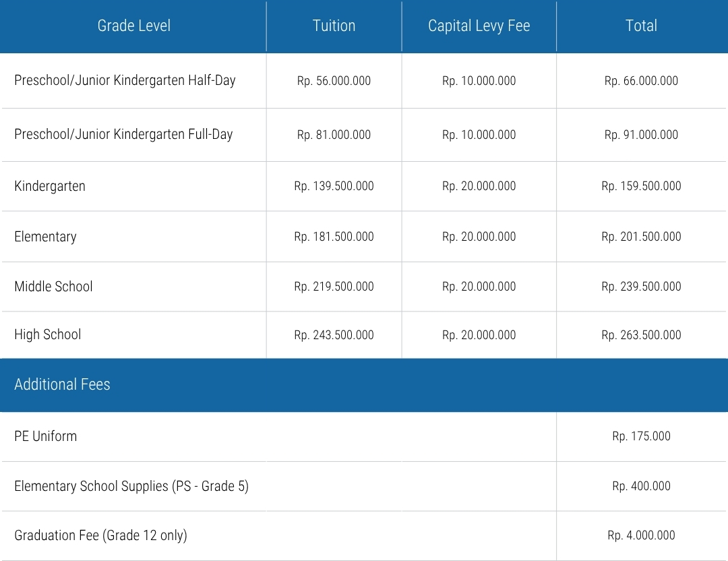The image size is (728, 561).
Task: Select the Preschool/Junior Kindergarten Half-Day row label
Action: [x=125, y=80]
